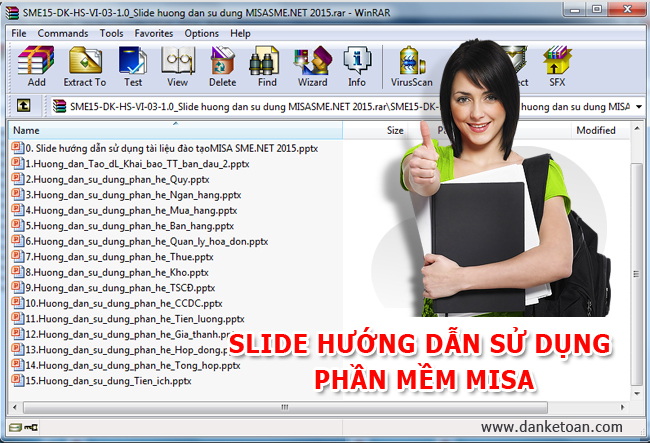
Task: Click the password key status icon
Action: point(31,427)
